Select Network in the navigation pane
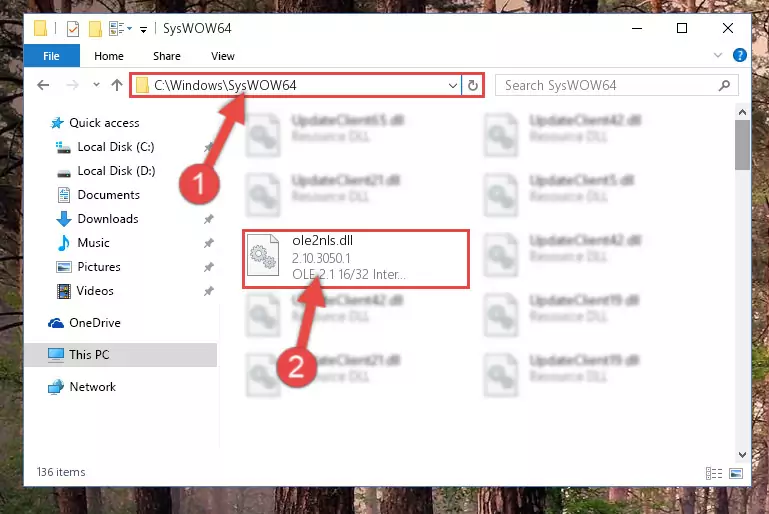Image resolution: width=769 pixels, height=514 pixels. (x=93, y=387)
